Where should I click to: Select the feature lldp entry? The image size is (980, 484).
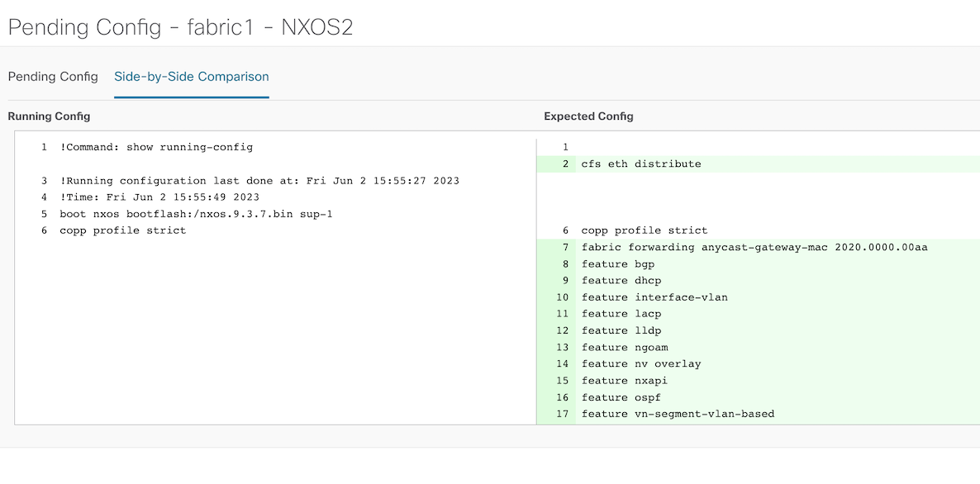click(x=623, y=330)
